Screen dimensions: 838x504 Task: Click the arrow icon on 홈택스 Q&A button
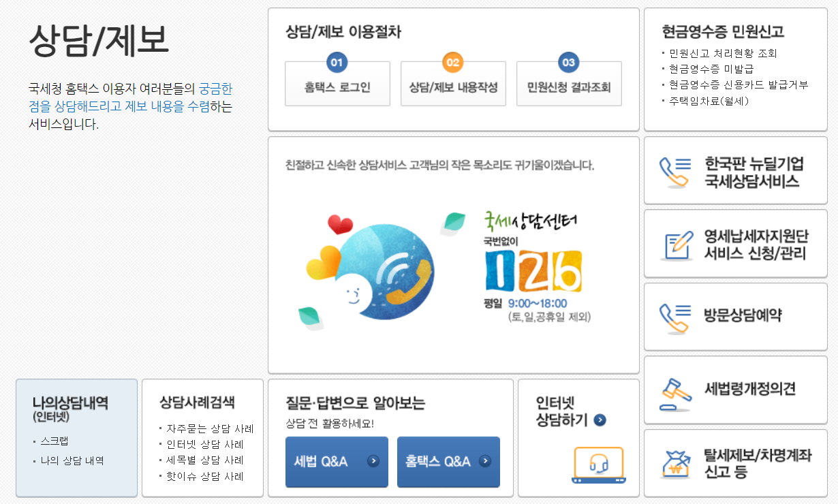[484, 461]
